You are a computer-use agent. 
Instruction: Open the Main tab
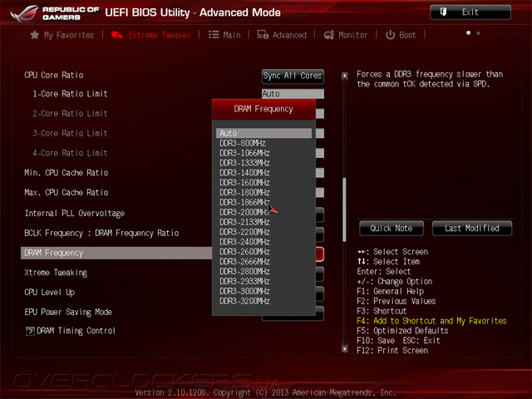[x=224, y=35]
